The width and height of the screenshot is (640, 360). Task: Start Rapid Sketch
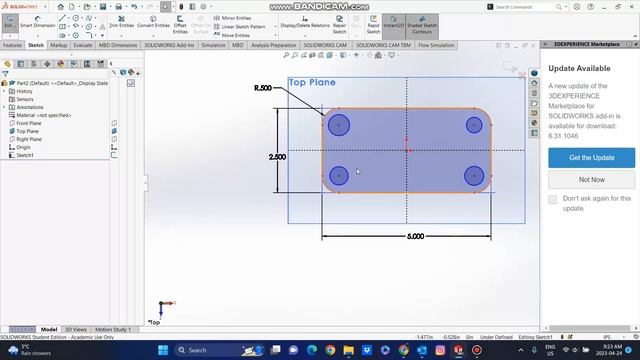pyautogui.click(x=373, y=24)
